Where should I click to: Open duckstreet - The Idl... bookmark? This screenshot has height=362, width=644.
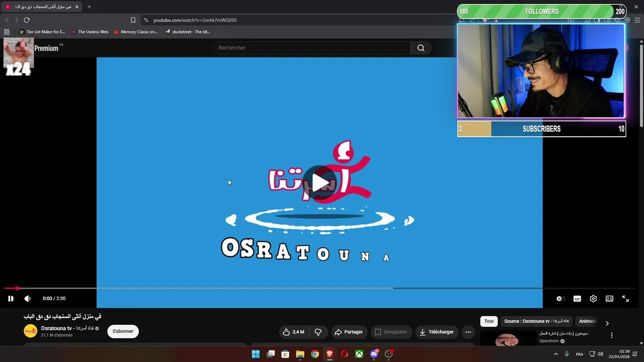pos(188,32)
